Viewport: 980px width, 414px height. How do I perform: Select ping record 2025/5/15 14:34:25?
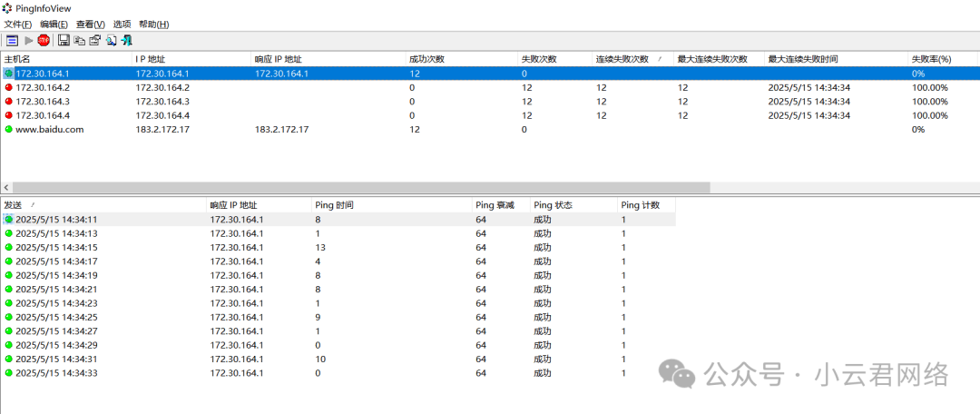[x=338, y=317]
